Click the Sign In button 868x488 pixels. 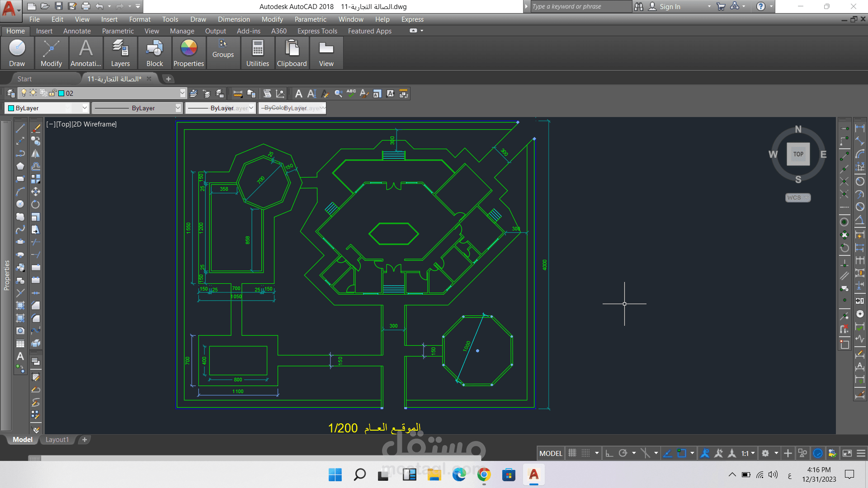pyautogui.click(x=665, y=6)
